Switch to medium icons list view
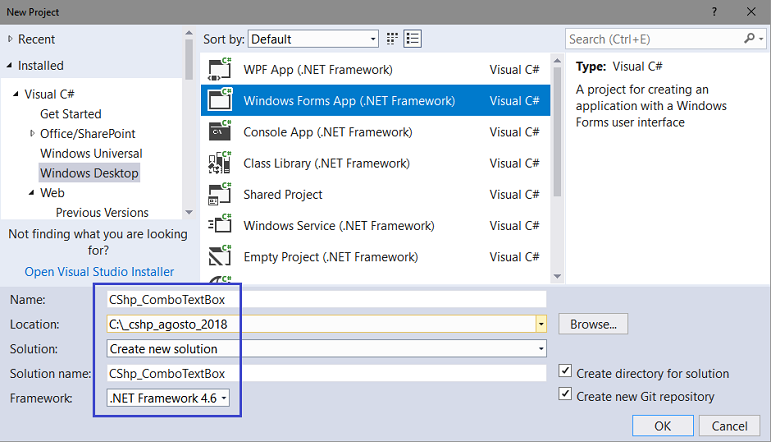Image resolution: width=771 pixels, height=442 pixels. (x=413, y=39)
